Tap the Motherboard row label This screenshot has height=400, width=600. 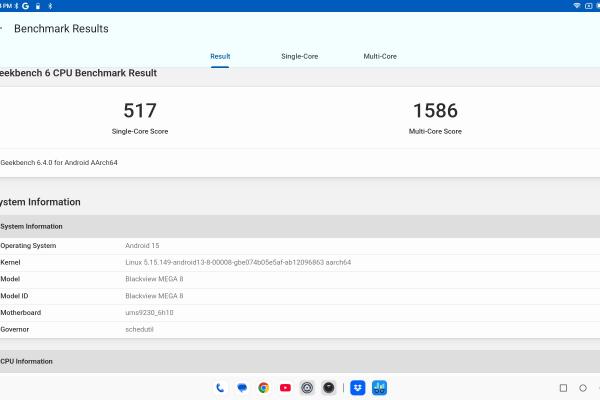click(21, 313)
